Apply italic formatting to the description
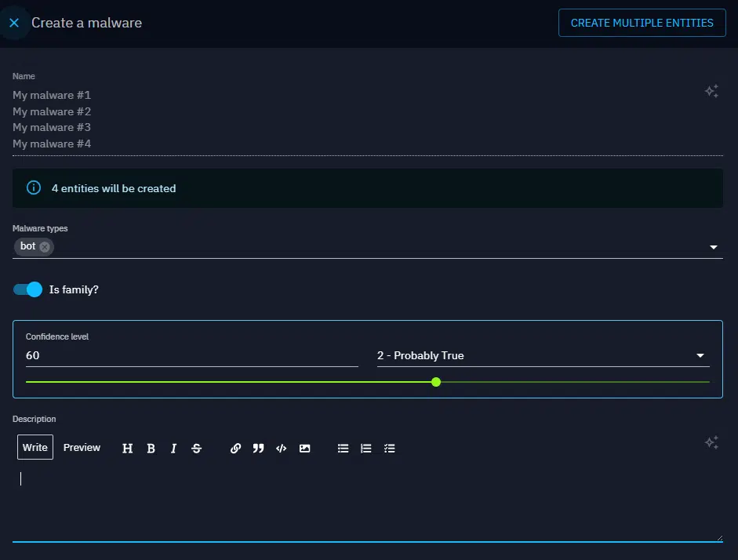The height and width of the screenshot is (560, 738). [173, 448]
